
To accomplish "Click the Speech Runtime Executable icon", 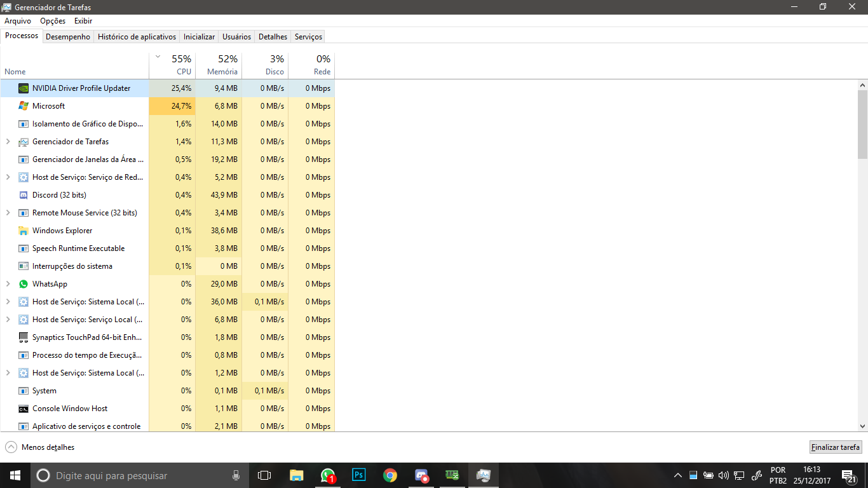I will pos(24,248).
